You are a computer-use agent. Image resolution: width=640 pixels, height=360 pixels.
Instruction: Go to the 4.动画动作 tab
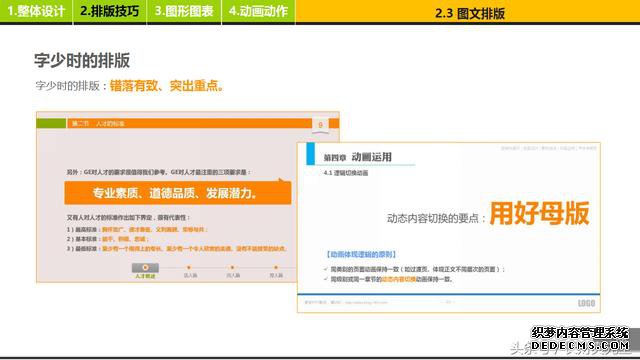[x=258, y=11]
